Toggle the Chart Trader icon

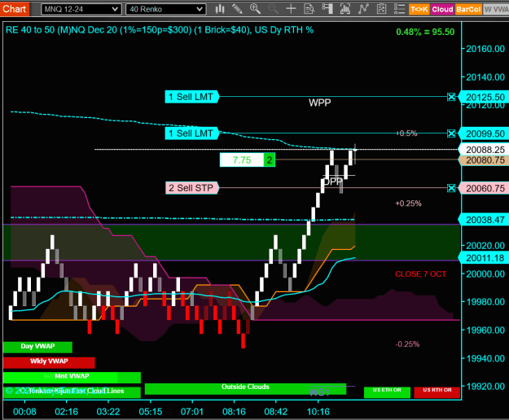point(327,9)
